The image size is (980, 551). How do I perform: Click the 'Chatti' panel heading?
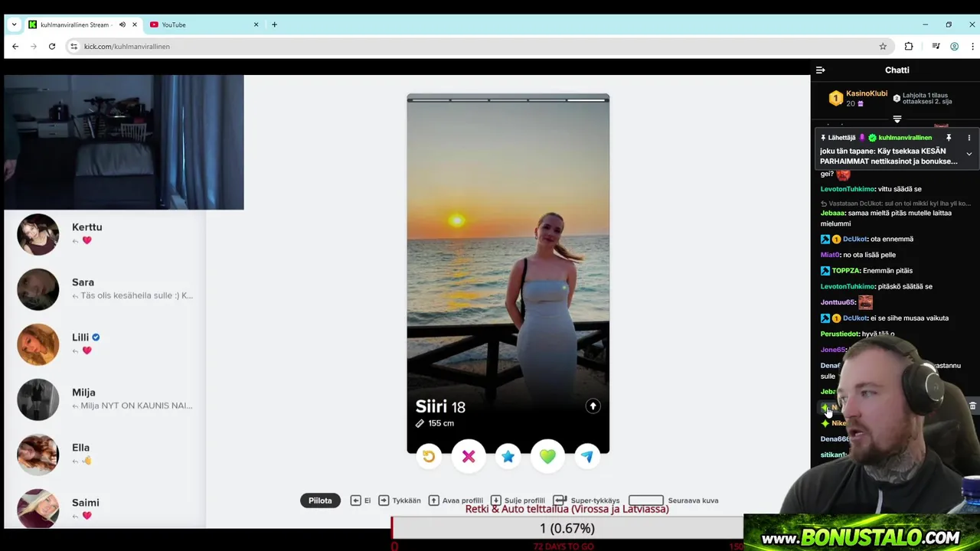[x=897, y=70]
